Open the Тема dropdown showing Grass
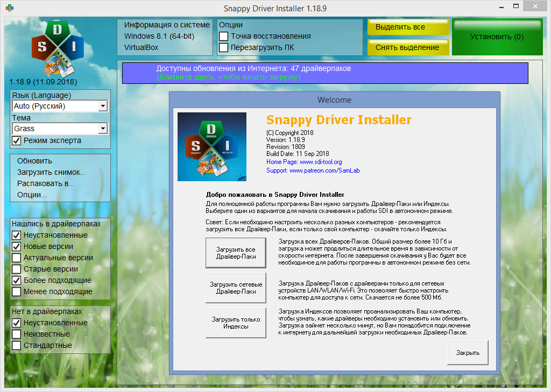551x392 pixels. (60, 129)
